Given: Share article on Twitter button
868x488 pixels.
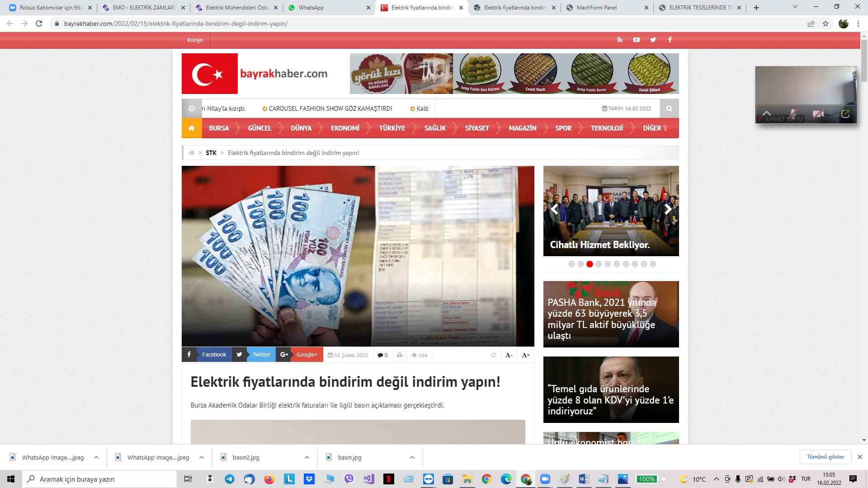Looking at the screenshot, I should click(x=254, y=355).
